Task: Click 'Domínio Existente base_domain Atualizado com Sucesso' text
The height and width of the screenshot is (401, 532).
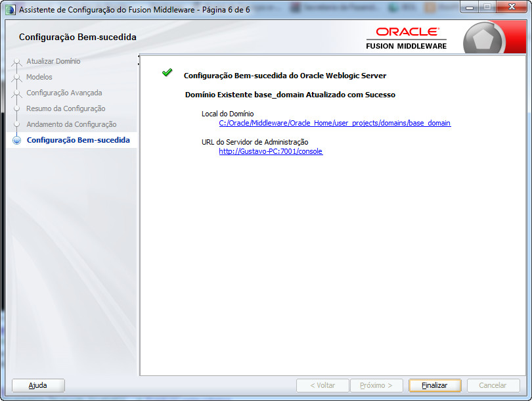Action: [290, 95]
